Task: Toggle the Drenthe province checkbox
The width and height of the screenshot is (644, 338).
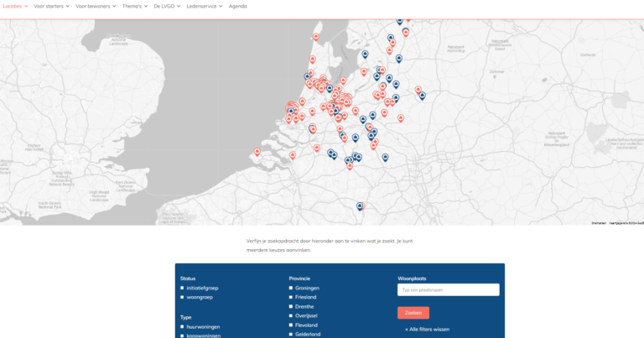Action: [291, 306]
